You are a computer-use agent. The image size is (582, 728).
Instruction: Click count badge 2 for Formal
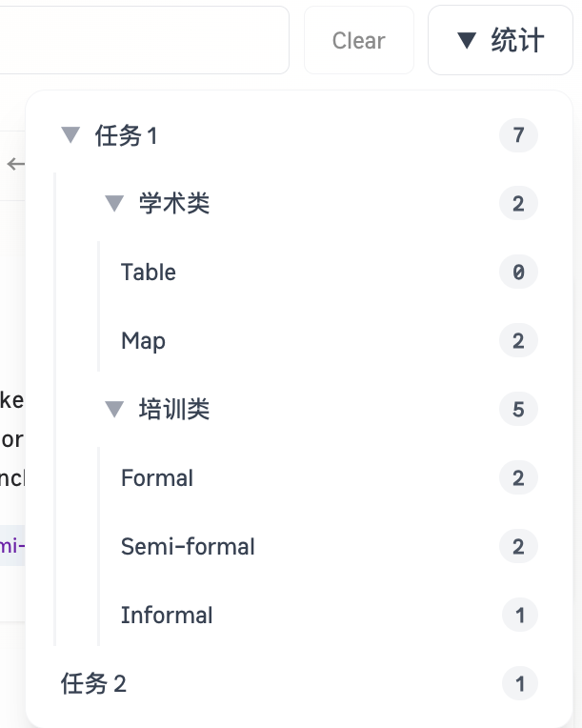point(518,477)
